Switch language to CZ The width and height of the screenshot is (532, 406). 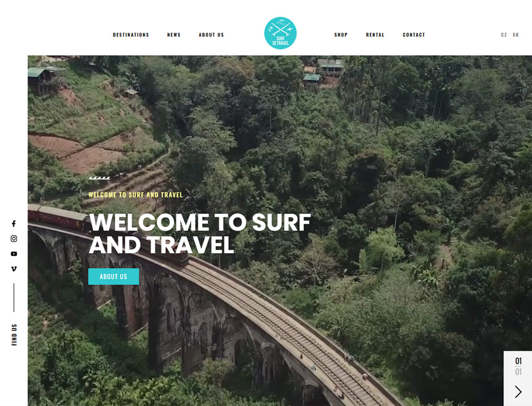coord(504,35)
